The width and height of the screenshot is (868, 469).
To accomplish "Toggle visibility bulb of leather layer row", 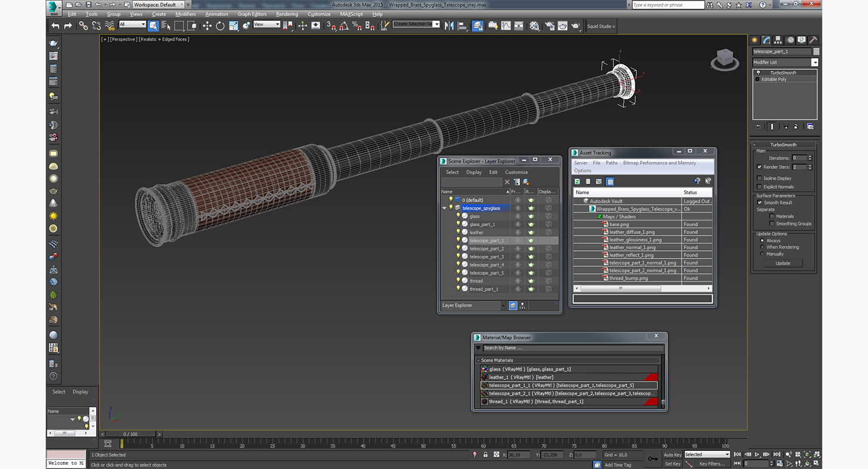I will [x=459, y=232].
